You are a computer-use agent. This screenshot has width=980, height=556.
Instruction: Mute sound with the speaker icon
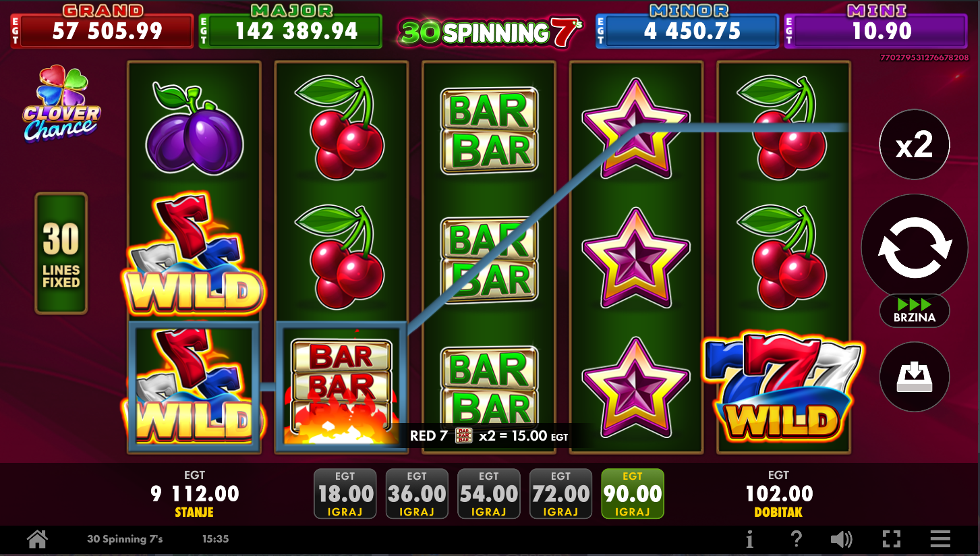(841, 539)
